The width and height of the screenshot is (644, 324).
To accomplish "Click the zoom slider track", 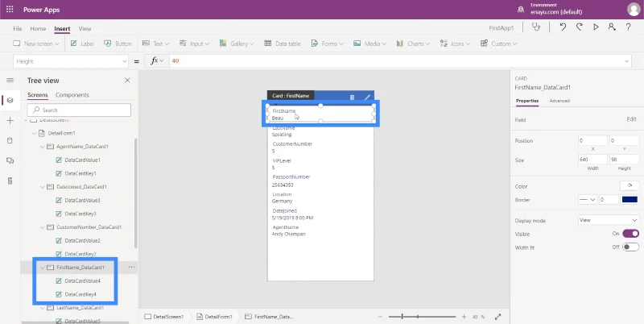I will click(422, 317).
